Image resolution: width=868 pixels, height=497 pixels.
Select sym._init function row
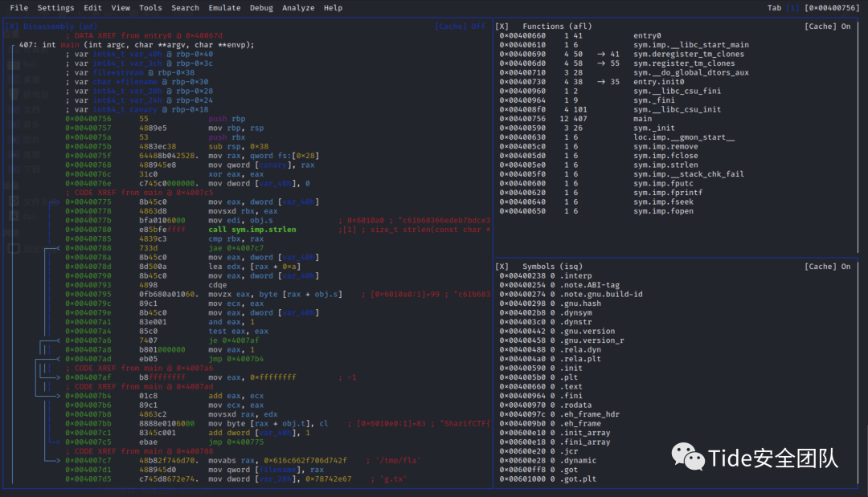click(x=587, y=128)
